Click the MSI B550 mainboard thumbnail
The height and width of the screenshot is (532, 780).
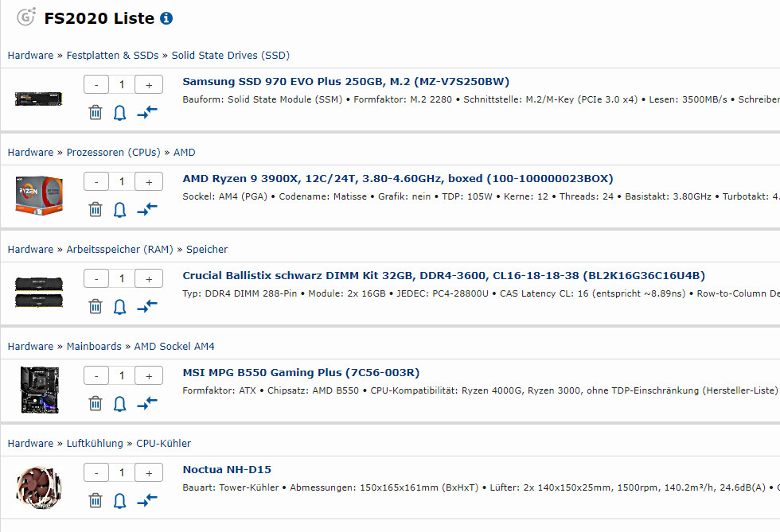[x=40, y=390]
